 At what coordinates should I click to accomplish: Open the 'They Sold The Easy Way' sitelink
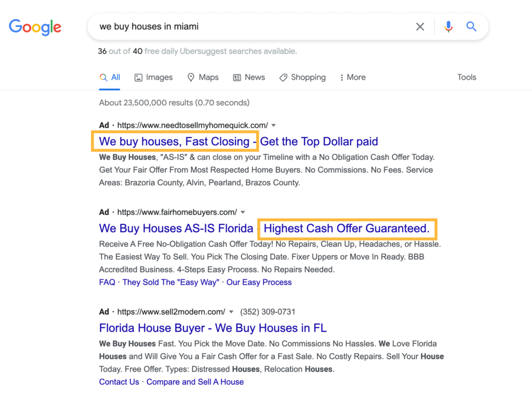(x=170, y=282)
